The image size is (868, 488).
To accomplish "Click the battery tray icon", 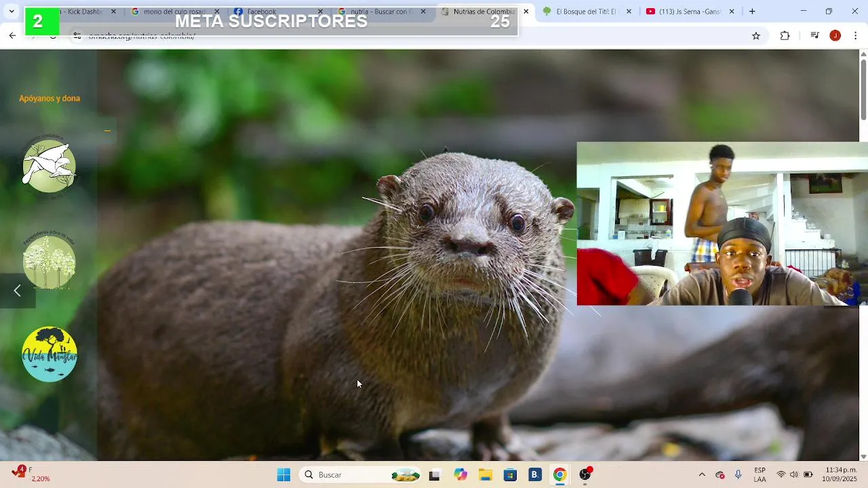I will pos(808,475).
